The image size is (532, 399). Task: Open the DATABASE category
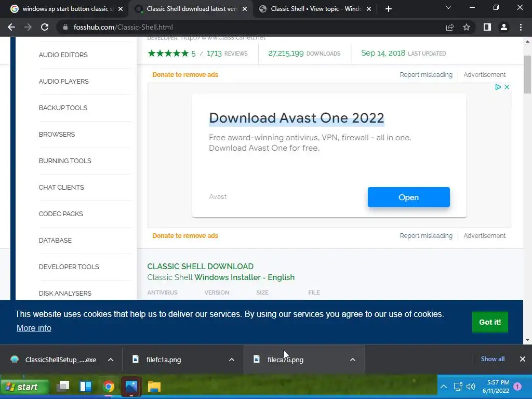point(55,240)
